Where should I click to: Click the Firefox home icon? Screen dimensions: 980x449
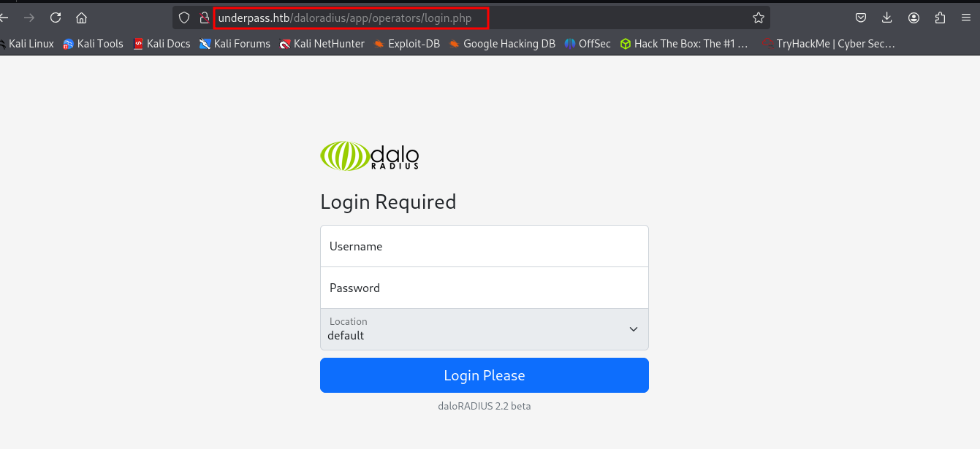click(82, 17)
